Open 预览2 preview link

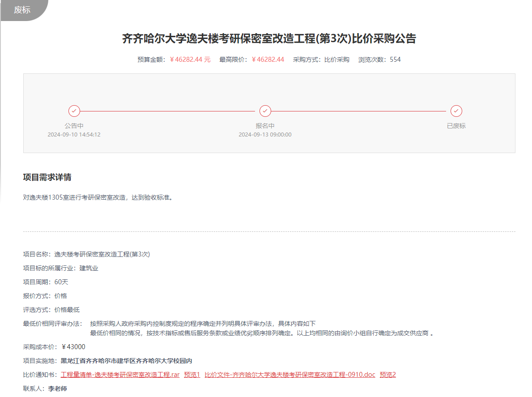[388, 375]
